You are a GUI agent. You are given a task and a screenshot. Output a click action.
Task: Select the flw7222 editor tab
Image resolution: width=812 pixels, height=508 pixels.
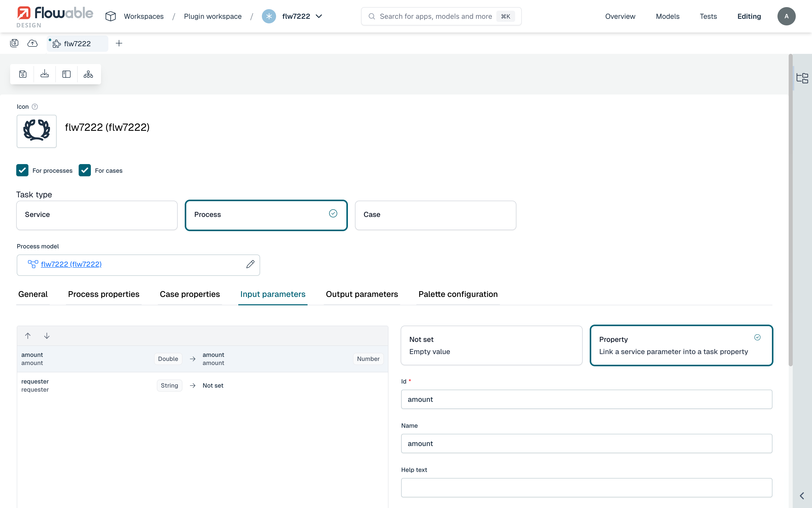[x=77, y=44]
